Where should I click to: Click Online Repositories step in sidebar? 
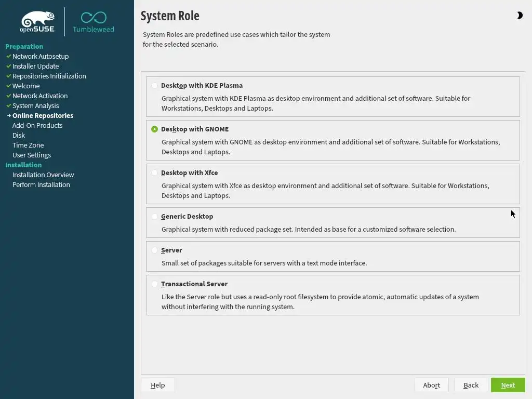43,115
